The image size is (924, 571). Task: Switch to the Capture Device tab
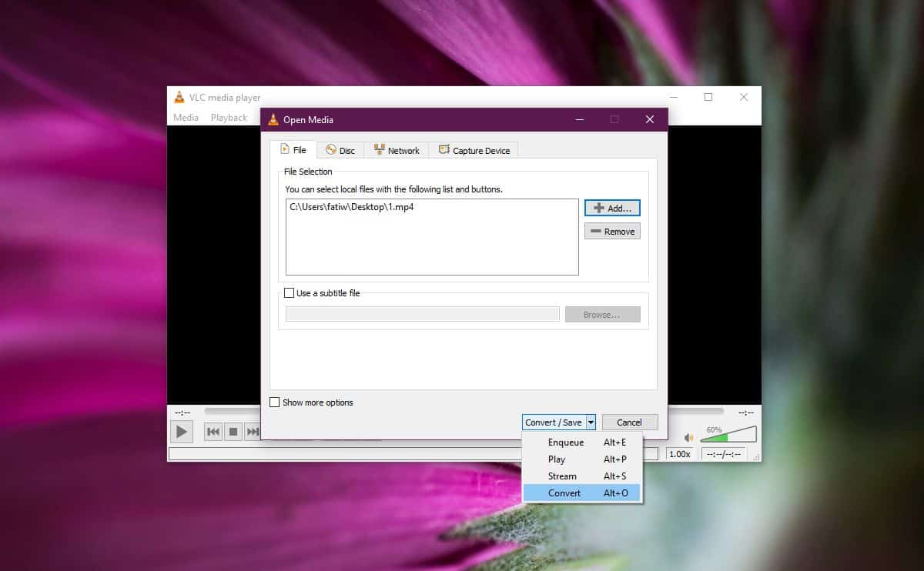(x=474, y=150)
